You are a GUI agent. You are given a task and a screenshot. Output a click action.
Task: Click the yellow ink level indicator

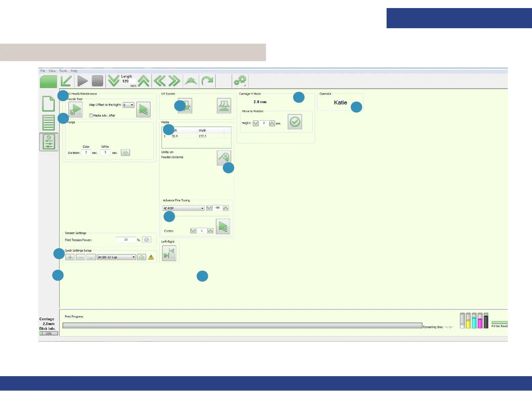coord(468,321)
